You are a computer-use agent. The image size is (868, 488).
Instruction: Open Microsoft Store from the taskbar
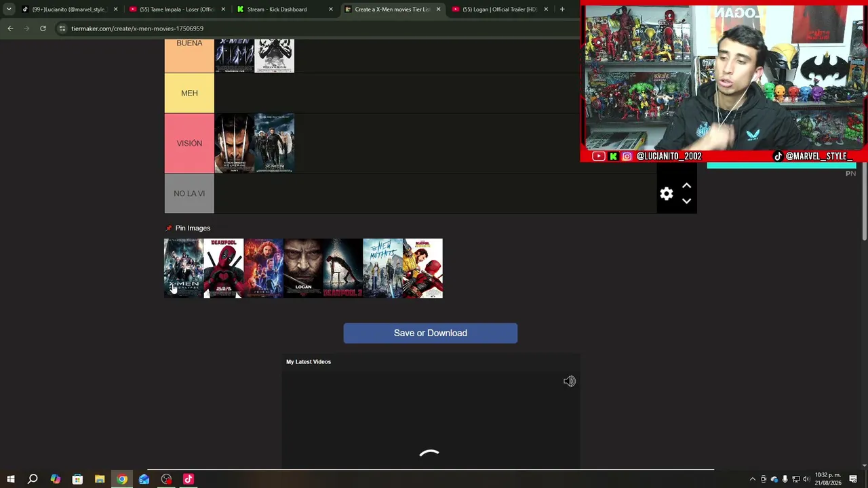[77, 479]
